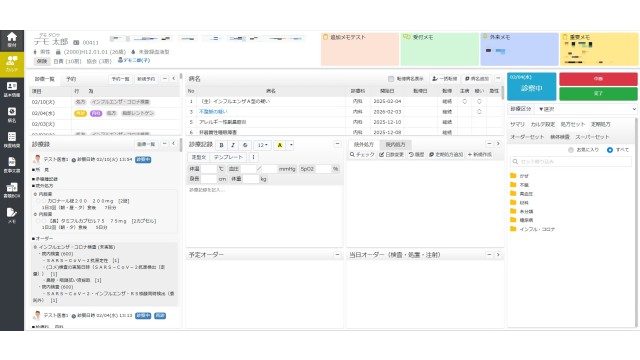Toggle the 転帰病名表示 checkbox

(391, 79)
